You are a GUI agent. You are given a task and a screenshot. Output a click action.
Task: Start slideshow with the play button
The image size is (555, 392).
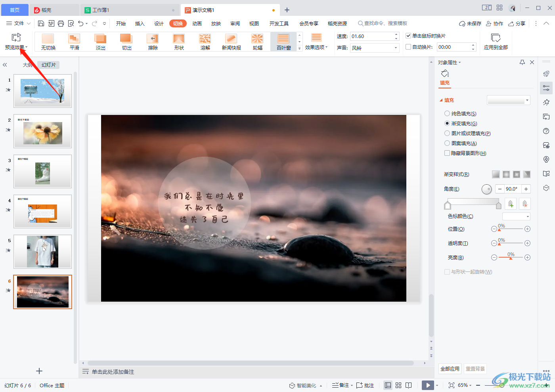[428, 385]
